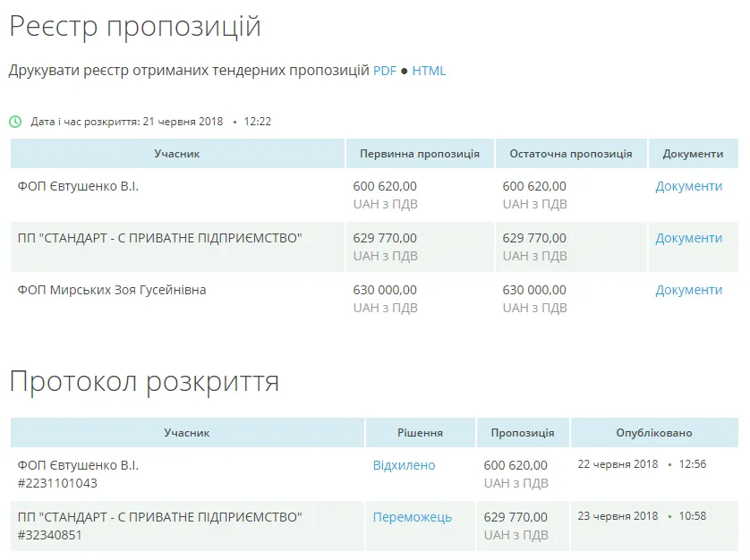Select proposal 629 770,00 in protocol table
The width and height of the screenshot is (750, 560).
point(516,517)
